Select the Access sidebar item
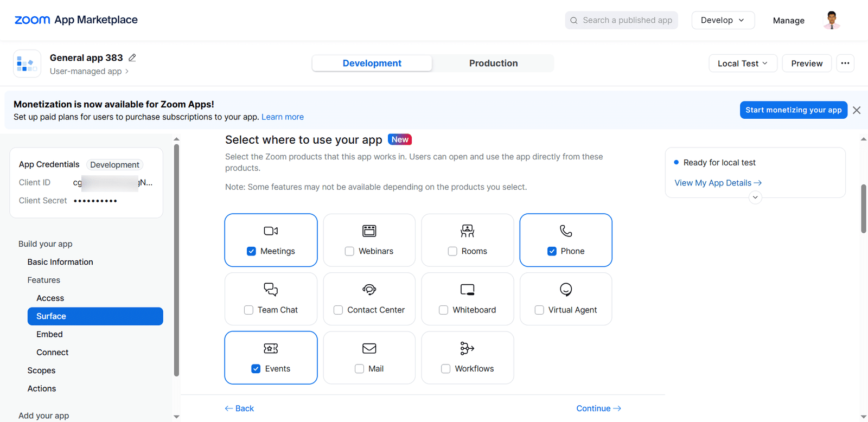Screen dimensions: 868x422 (x=50, y=298)
